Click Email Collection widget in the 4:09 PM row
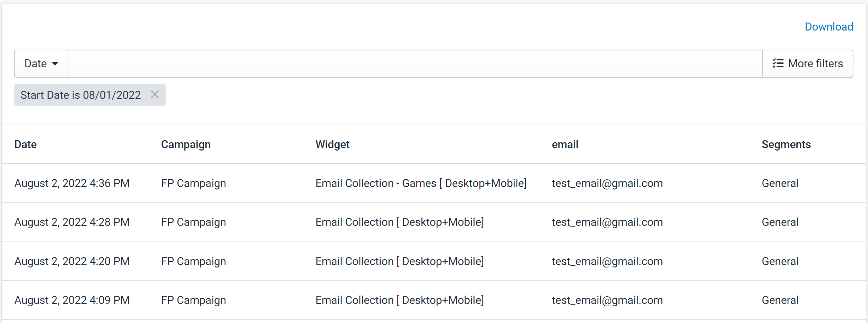Screen dimensions: 868x323 [400, 300]
